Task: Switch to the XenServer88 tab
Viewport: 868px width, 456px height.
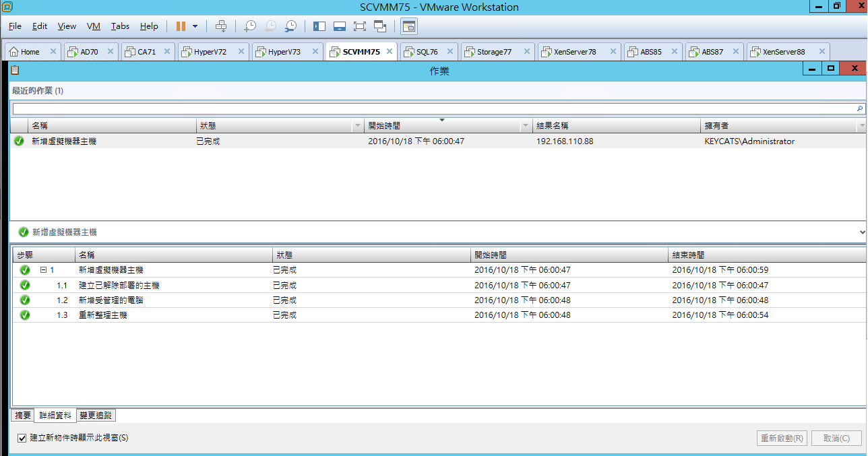Action: click(784, 52)
